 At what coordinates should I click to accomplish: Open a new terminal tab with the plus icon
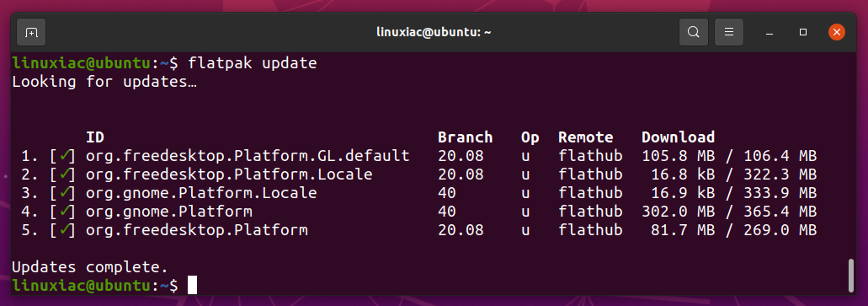click(31, 32)
